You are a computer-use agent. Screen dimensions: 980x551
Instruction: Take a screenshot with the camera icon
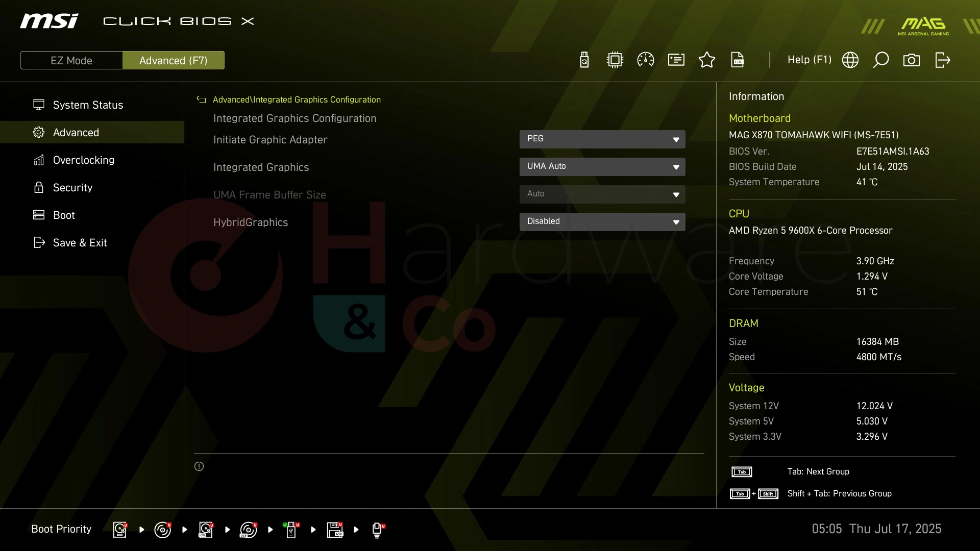(x=912, y=60)
